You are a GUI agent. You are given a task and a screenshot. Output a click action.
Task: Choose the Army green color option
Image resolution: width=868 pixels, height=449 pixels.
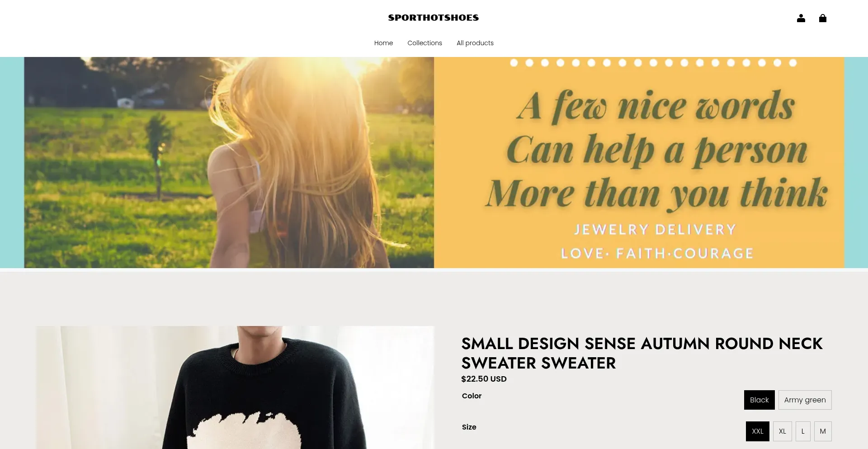805,400
